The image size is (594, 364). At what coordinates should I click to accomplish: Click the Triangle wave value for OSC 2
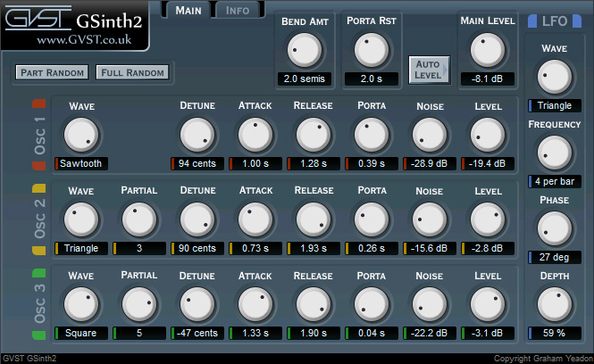[x=81, y=248]
